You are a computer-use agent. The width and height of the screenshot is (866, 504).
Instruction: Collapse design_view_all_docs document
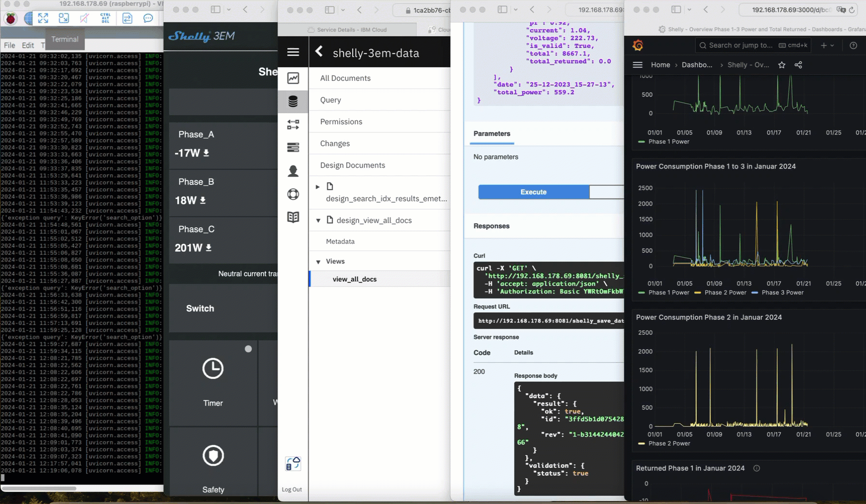coord(318,221)
